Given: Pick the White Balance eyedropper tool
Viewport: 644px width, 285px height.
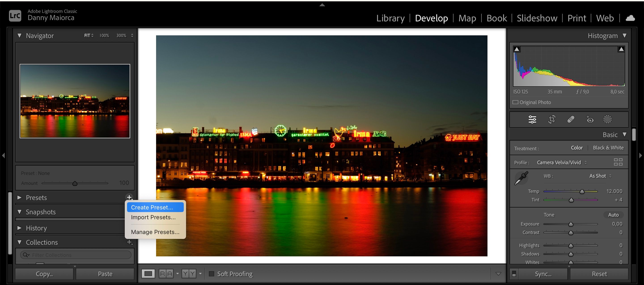Looking at the screenshot, I should [521, 178].
